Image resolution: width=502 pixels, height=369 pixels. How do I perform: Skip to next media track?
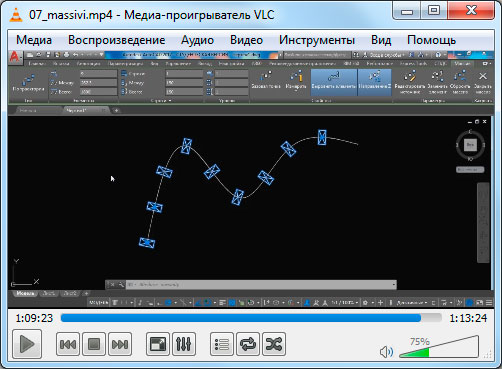point(120,344)
